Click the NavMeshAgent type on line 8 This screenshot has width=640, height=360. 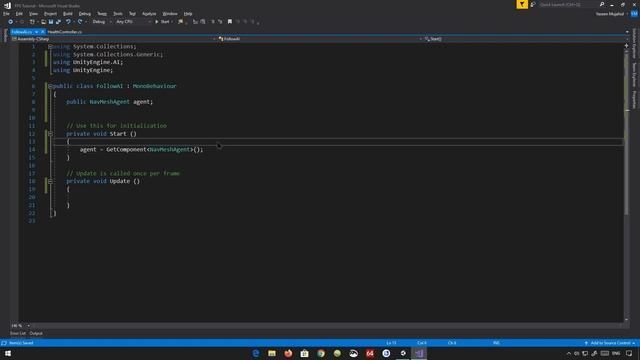(x=109, y=102)
